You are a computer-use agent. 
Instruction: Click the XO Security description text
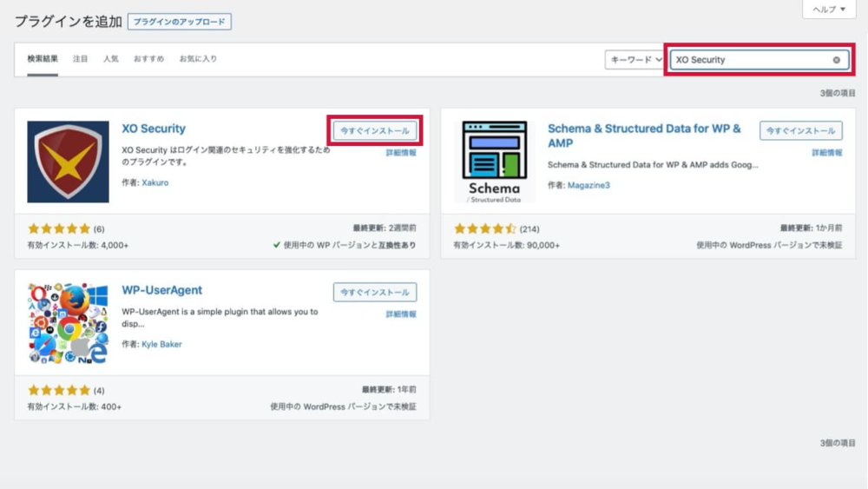click(226, 156)
